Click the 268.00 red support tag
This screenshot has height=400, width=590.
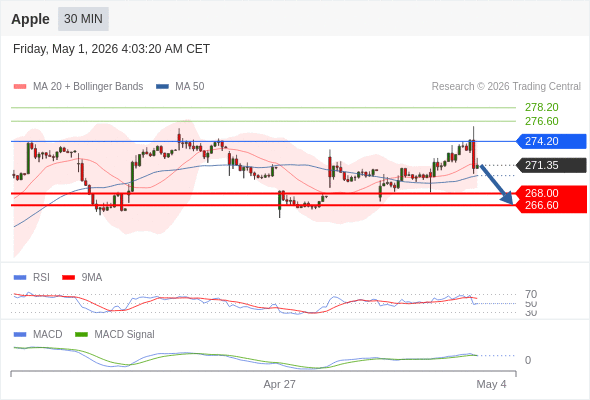tap(551, 192)
